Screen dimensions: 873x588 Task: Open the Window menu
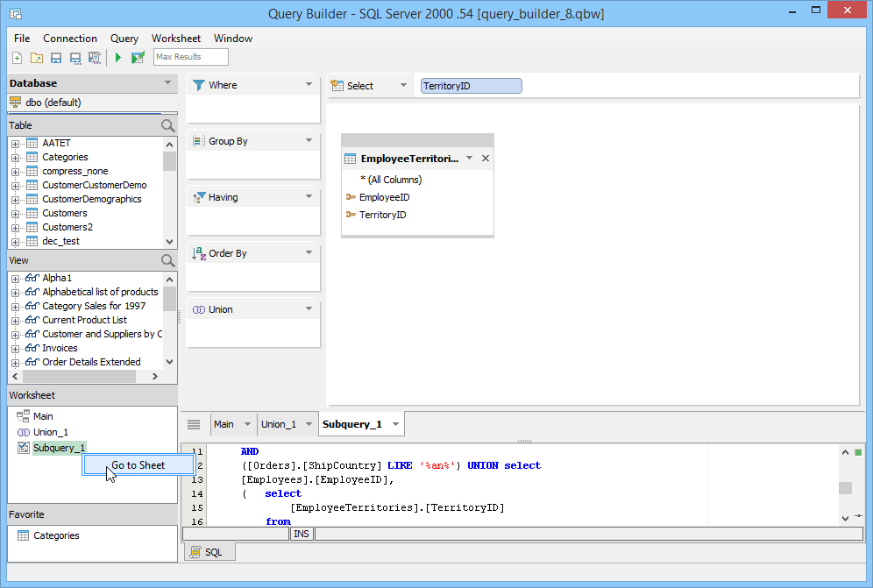pos(233,39)
